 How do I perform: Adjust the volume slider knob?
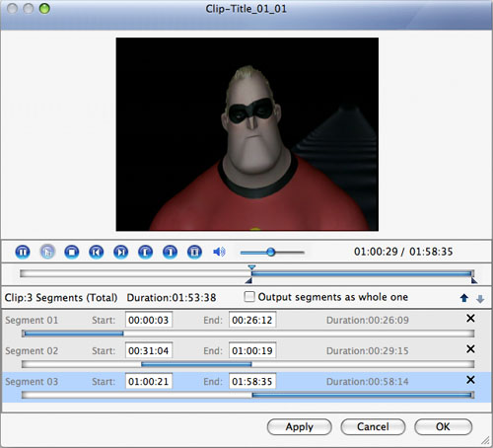271,253
